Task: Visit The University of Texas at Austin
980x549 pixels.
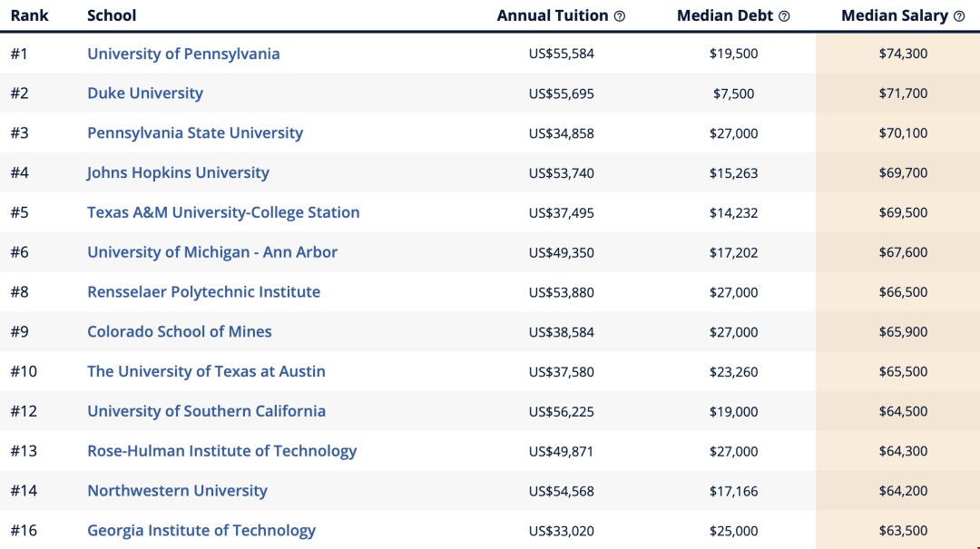Action: 206,371
